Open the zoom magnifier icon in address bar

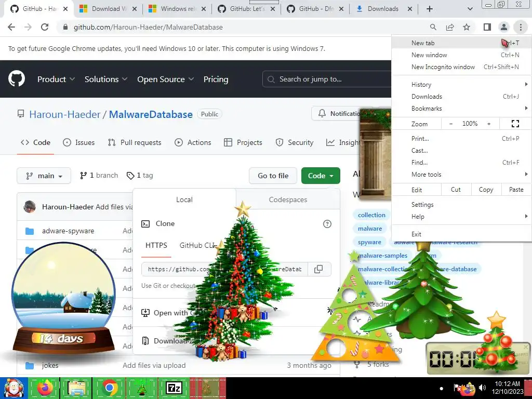click(433, 27)
